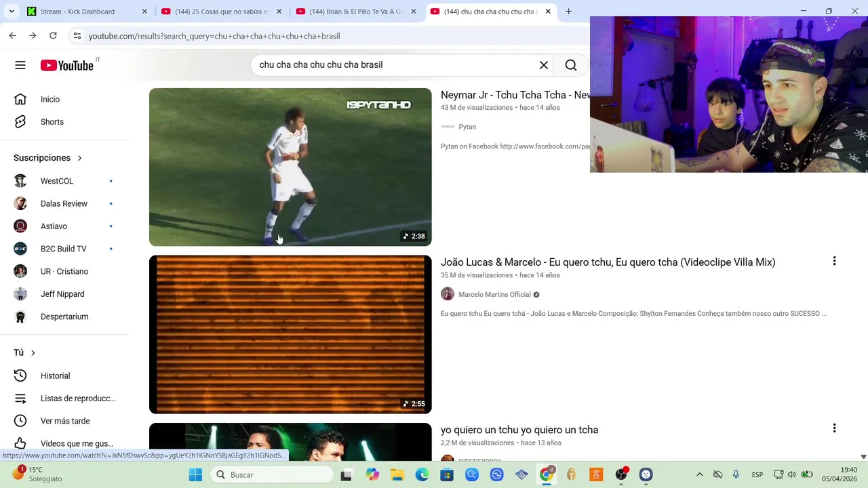Click page scrollbar down arrow
The width and height of the screenshot is (868, 488).
point(863,457)
